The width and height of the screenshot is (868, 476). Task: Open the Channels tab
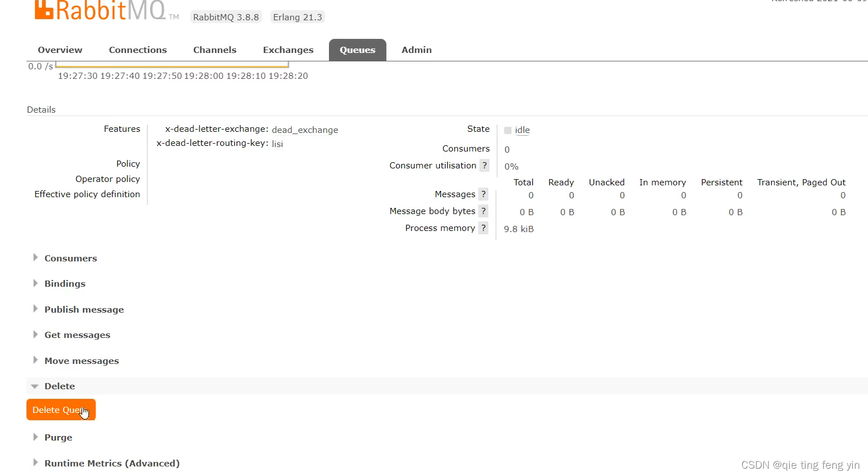(215, 50)
